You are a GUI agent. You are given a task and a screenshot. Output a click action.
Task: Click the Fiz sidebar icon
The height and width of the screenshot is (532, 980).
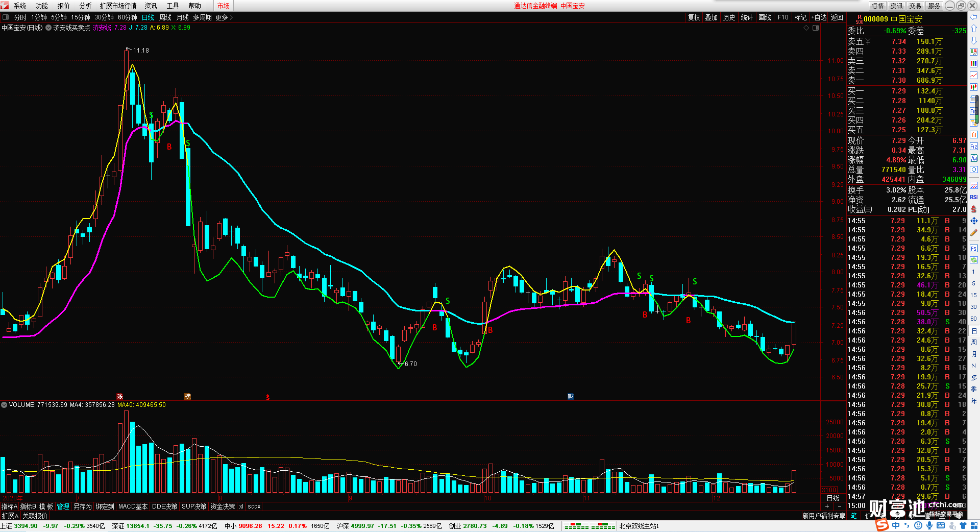click(974, 147)
